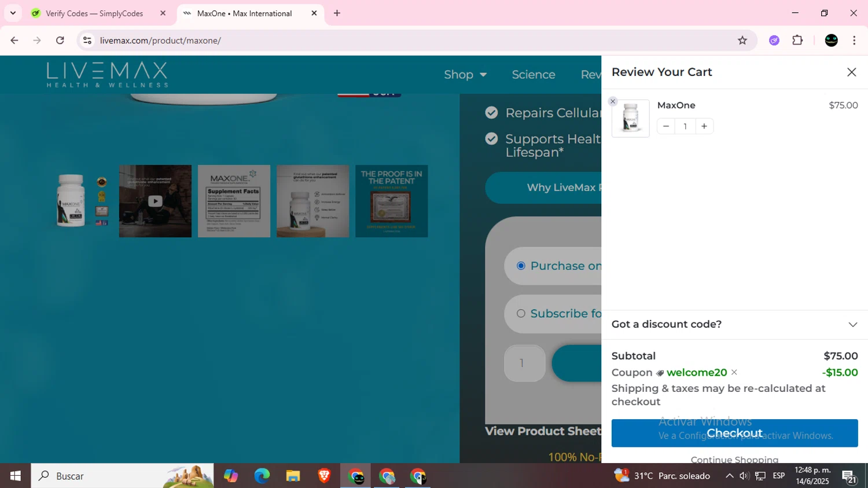Play the product video thumbnail
The image size is (868, 488).
click(155, 201)
